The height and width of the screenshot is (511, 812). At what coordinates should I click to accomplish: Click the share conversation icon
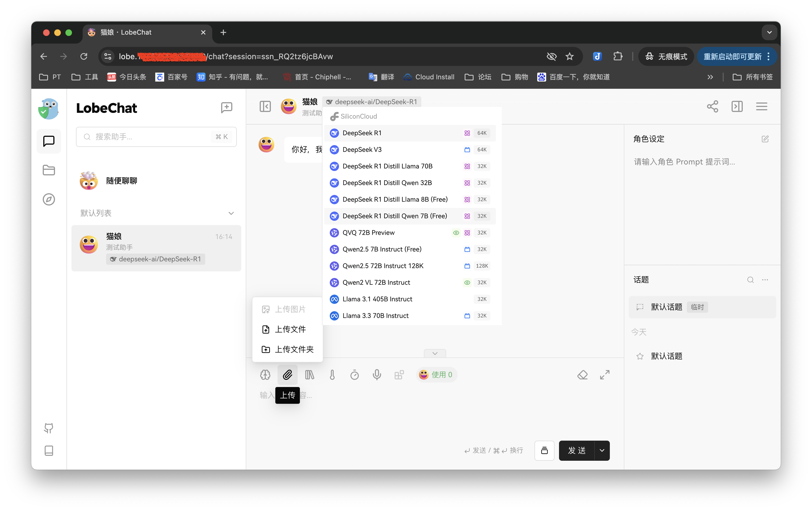click(x=713, y=107)
